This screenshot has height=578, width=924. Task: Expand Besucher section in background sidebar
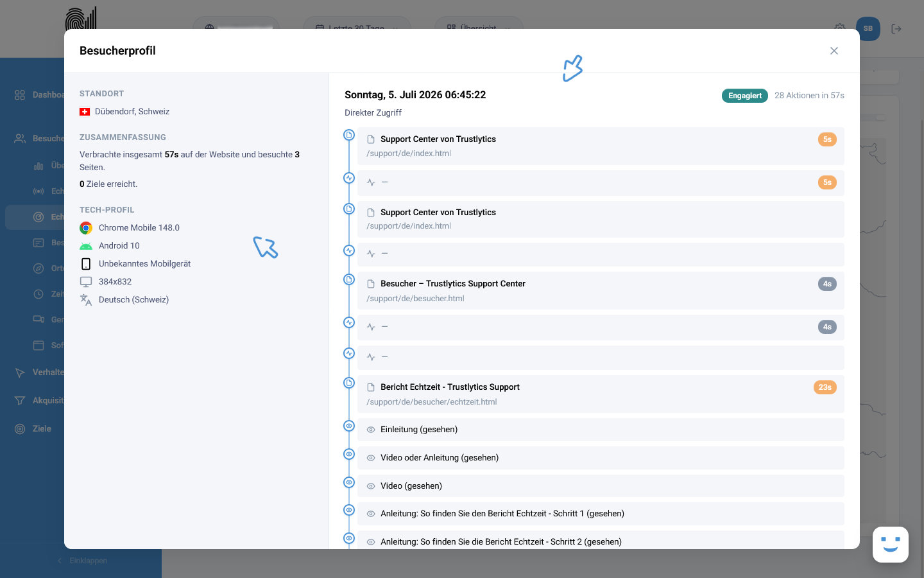click(x=38, y=139)
